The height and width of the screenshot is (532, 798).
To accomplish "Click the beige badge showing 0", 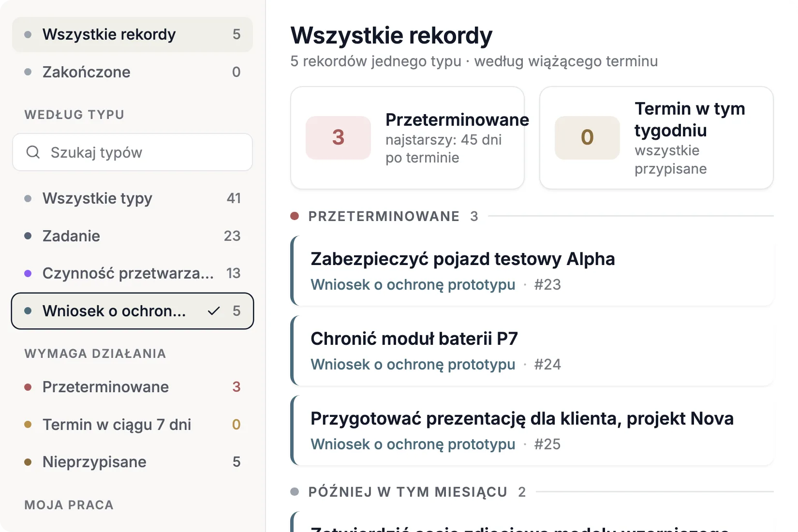I will (587, 138).
